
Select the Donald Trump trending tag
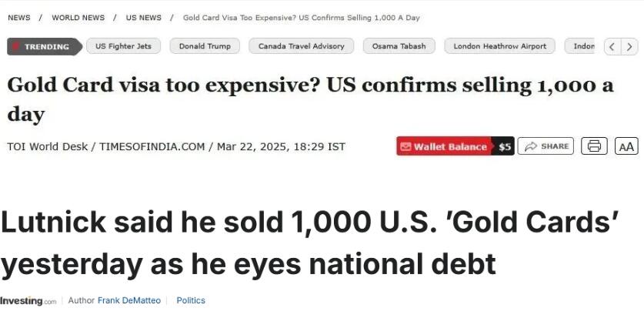205,46
